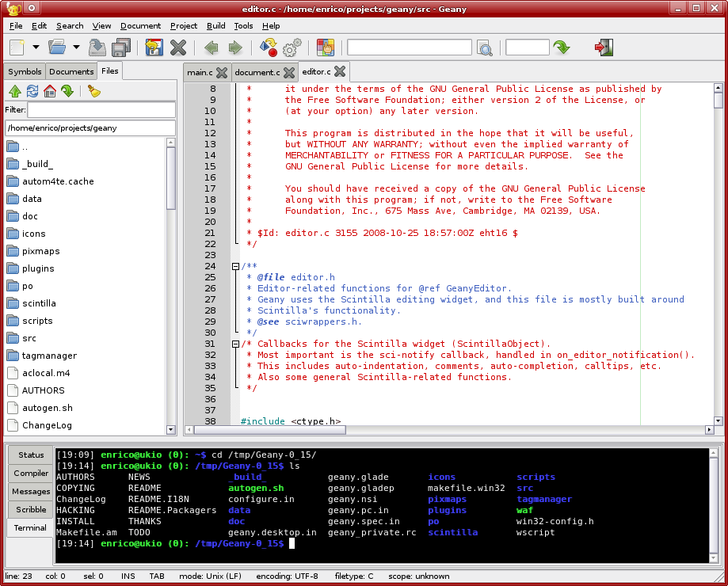Show the Messages tab

click(31, 491)
